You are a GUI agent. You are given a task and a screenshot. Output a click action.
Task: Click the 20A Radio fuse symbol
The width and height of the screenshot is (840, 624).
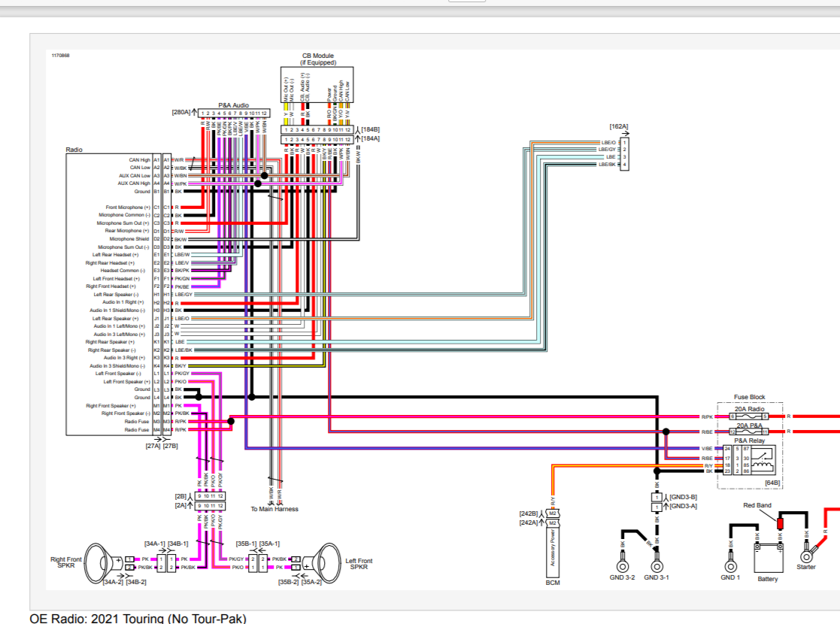pos(750,416)
